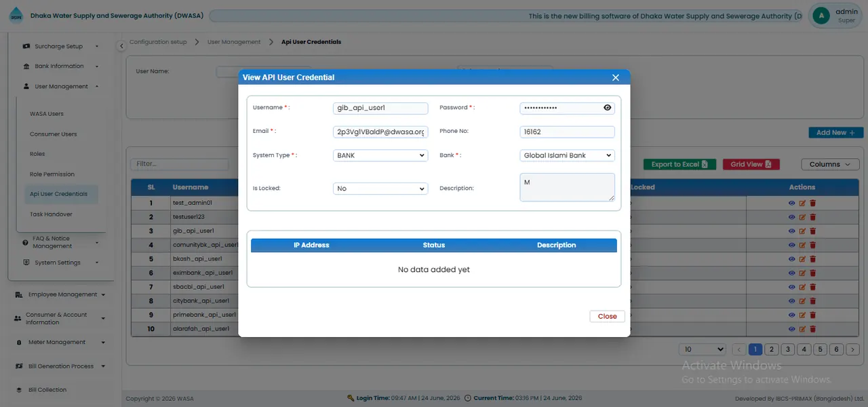Viewport: 868px width, 407px height.
Task: Edit row 3 gib_api_user1 with pencil icon
Action: [802, 231]
